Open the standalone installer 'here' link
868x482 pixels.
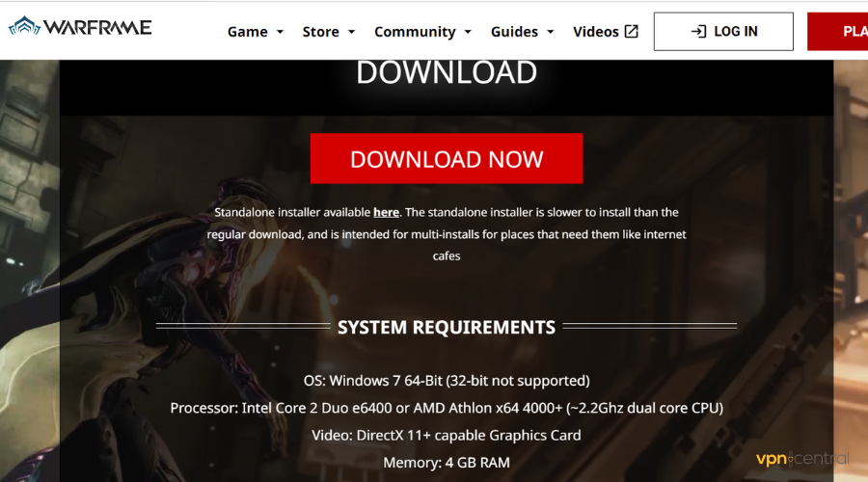(x=387, y=212)
